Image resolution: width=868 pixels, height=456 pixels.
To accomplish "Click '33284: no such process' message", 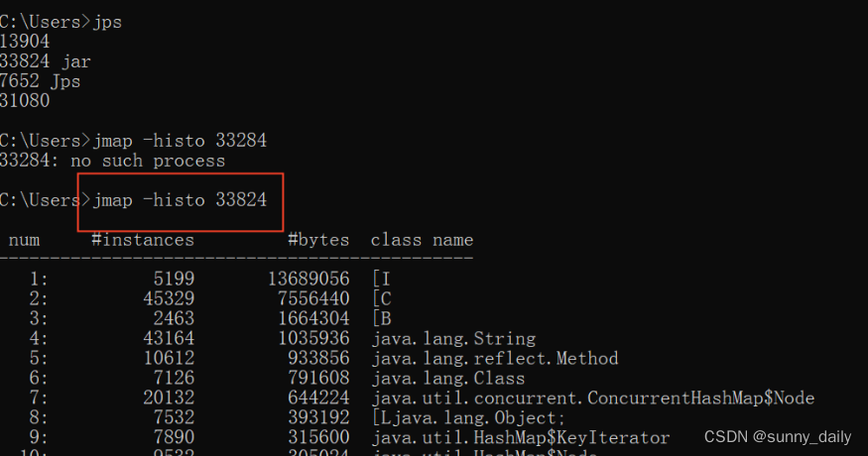I will (x=112, y=161).
